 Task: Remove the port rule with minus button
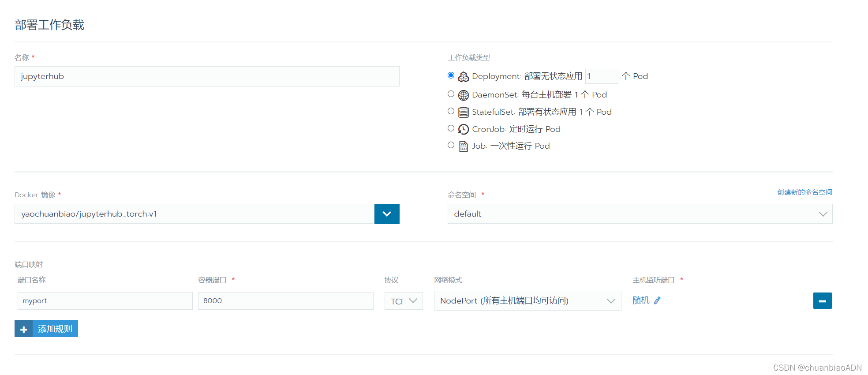[822, 301]
